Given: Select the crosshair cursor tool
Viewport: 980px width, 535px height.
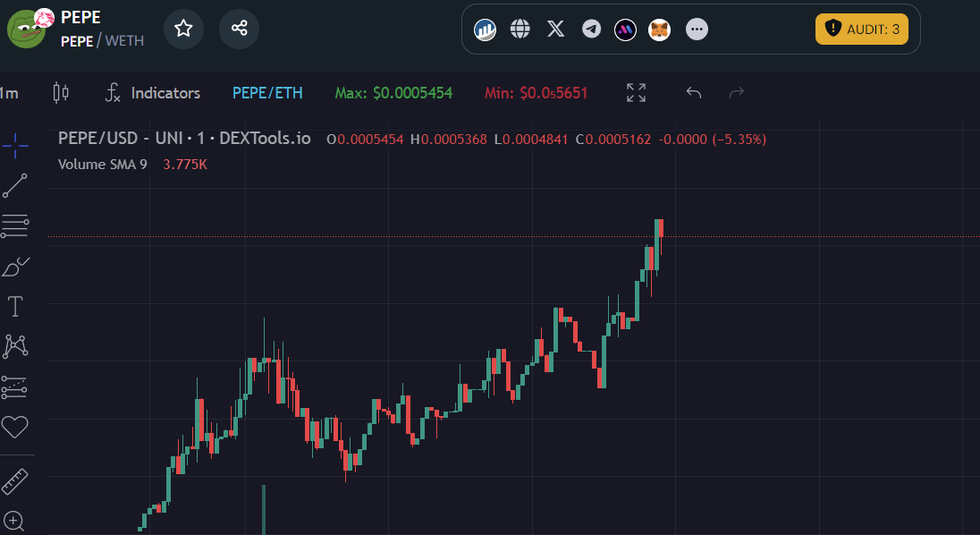Looking at the screenshot, I should coord(15,146).
